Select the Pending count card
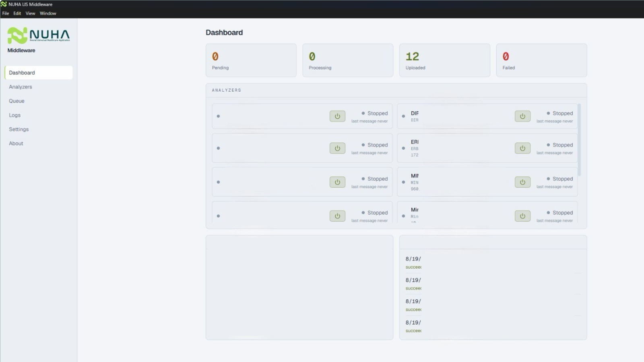This screenshot has height=362, width=644. point(251,60)
